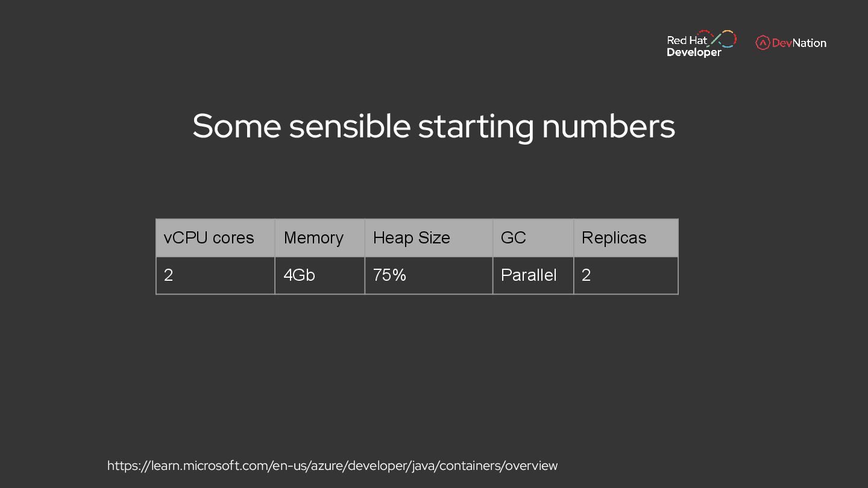Click the 'Parallel' GC value cell

coord(533,275)
